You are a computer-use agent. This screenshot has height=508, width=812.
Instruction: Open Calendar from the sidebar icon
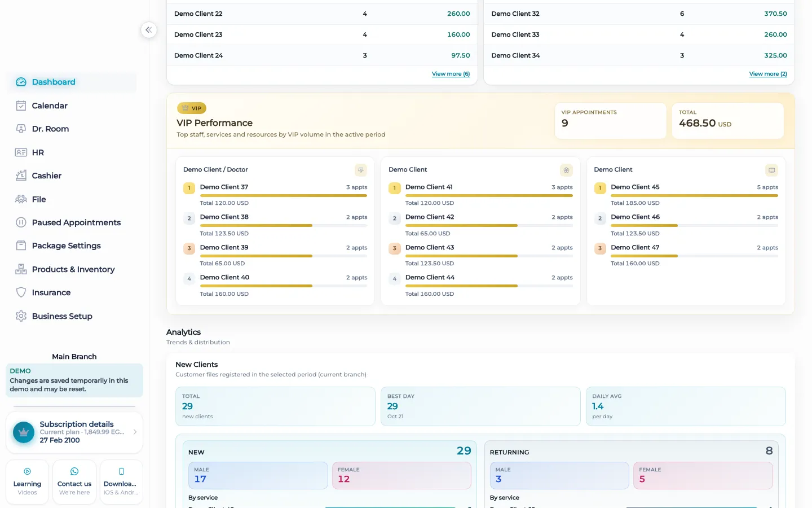tap(21, 106)
